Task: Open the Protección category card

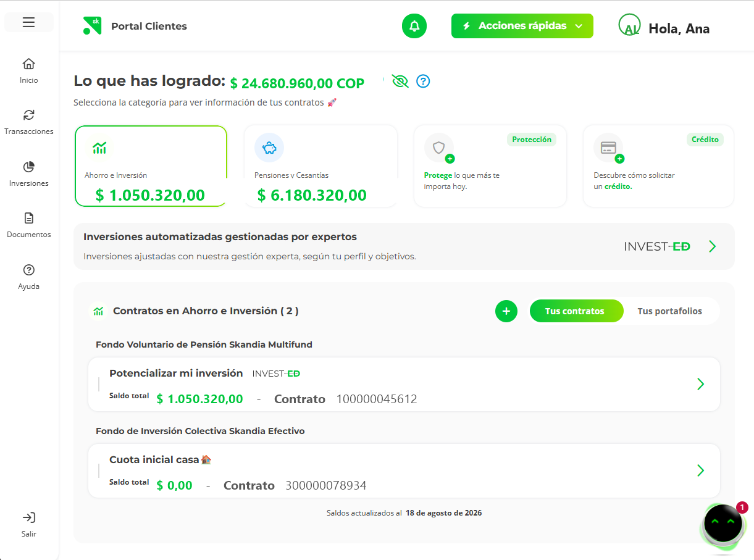Action: [490, 166]
